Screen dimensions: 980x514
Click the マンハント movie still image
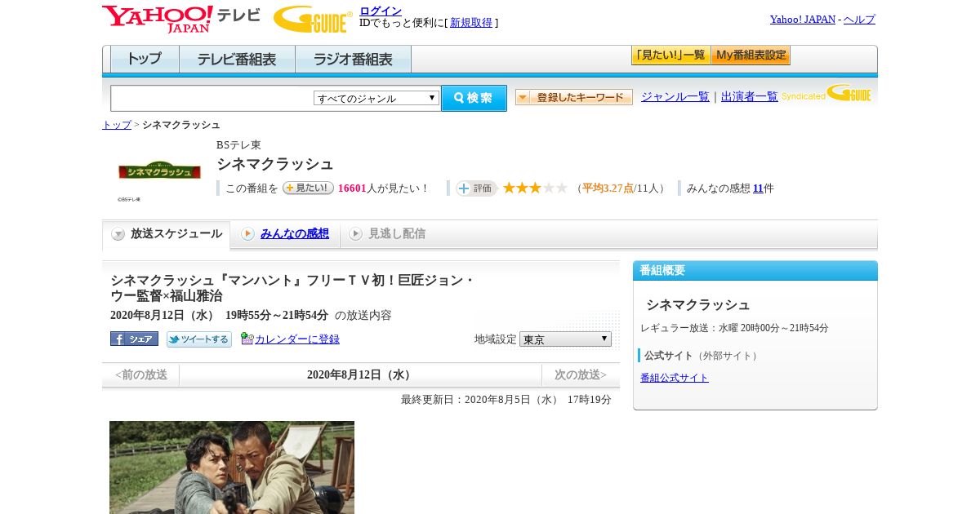(232, 467)
